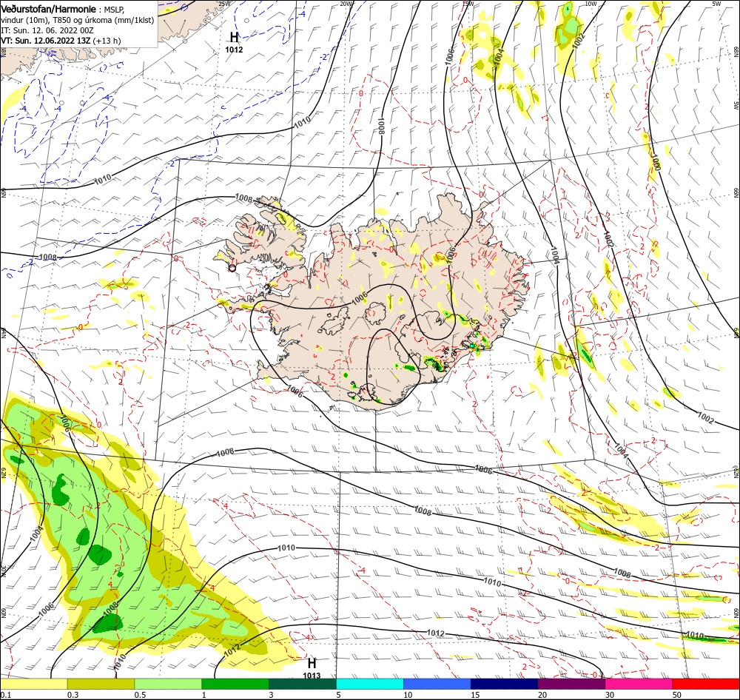740x700 pixels.
Task: Click the 'IT: Sun. 12. 06. 2022 00Z' line
Action: tap(47, 30)
